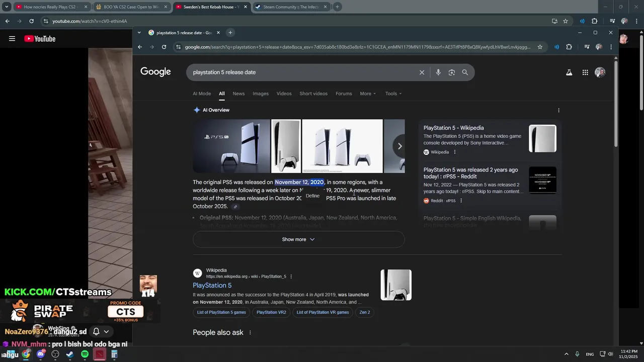Open taskbar clock showing 11:42 PM
Screen dimensions: 644x362
629,354
